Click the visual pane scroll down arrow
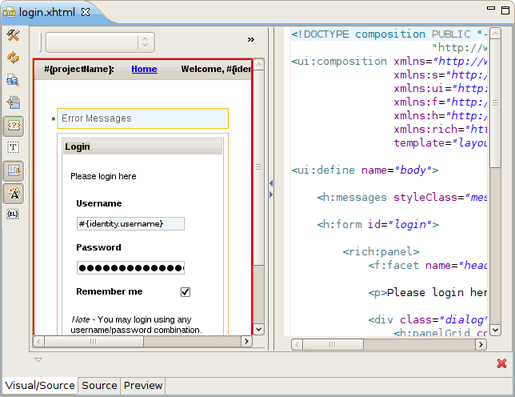This screenshot has width=515, height=397. [x=259, y=329]
